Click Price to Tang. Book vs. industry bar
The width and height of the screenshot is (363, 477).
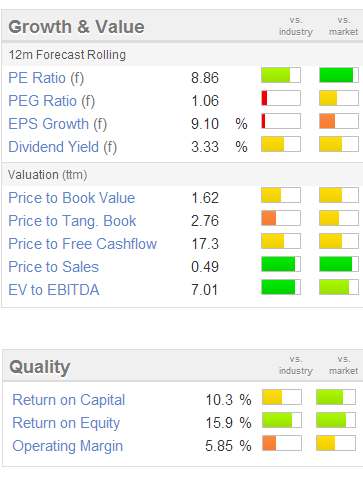281,218
